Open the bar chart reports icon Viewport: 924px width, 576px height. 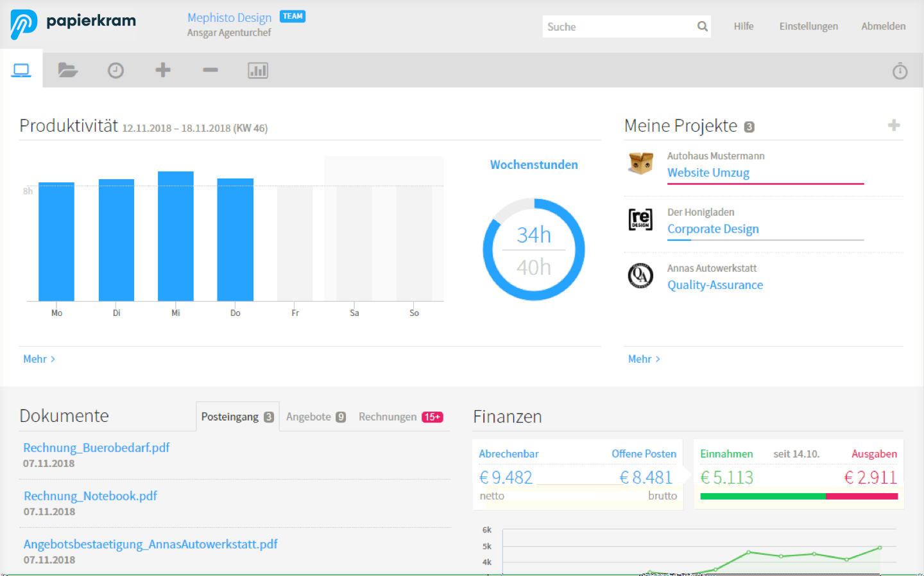[x=258, y=70]
